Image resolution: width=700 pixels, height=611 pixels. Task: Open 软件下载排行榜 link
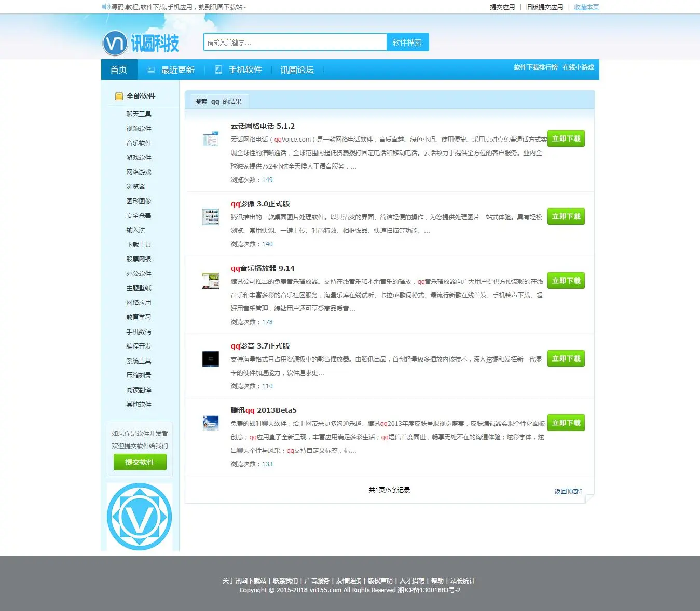(x=536, y=67)
